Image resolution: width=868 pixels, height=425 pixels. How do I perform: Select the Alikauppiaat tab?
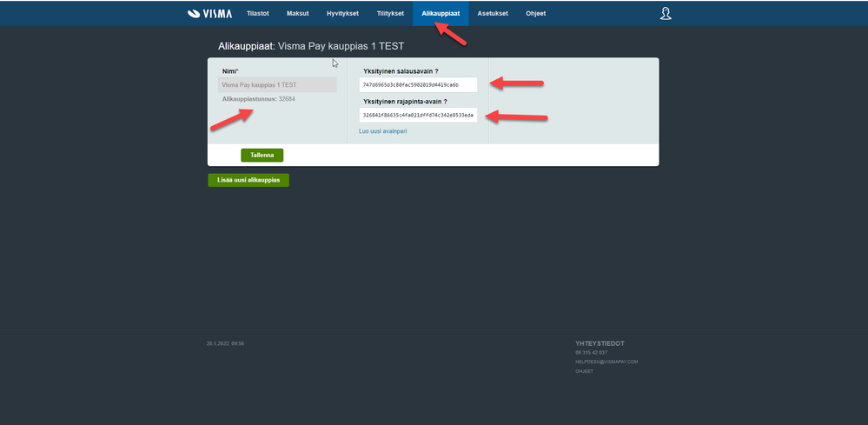tap(441, 13)
